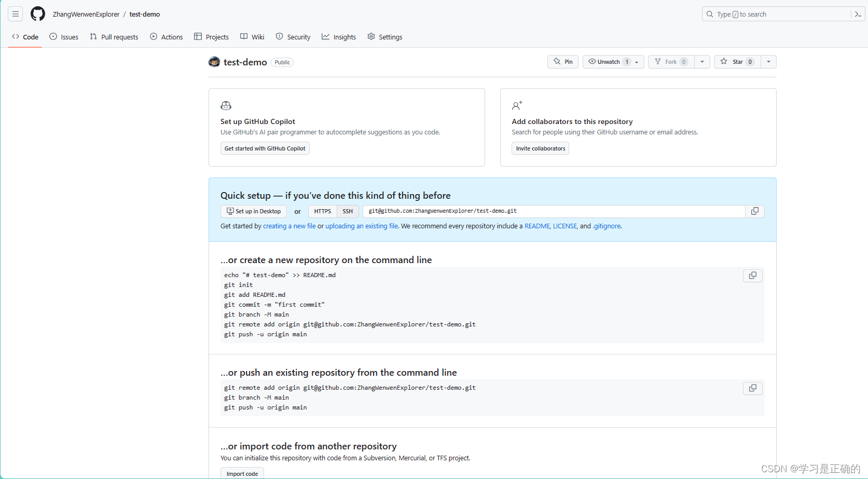Copy the push-existing-repository commands
868x479 pixels.
pos(753,388)
